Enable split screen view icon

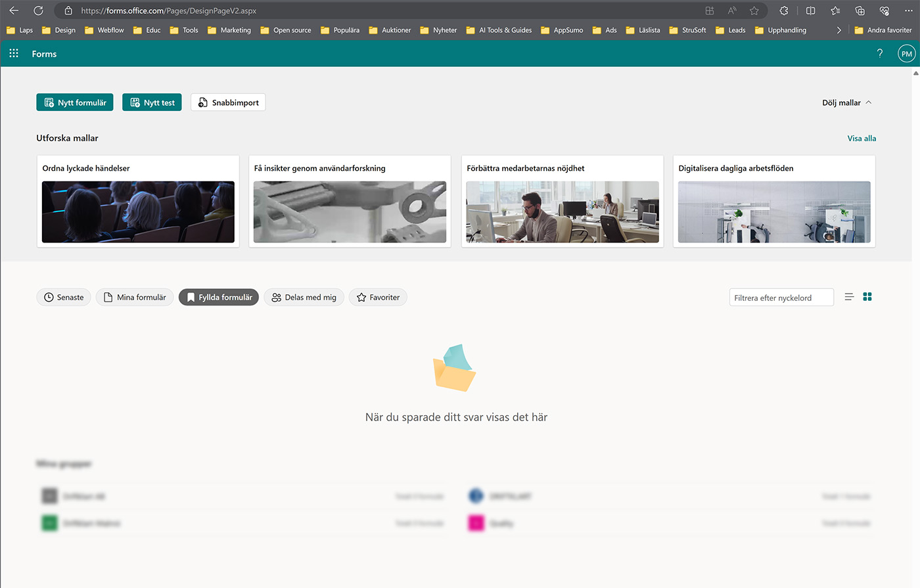point(810,11)
